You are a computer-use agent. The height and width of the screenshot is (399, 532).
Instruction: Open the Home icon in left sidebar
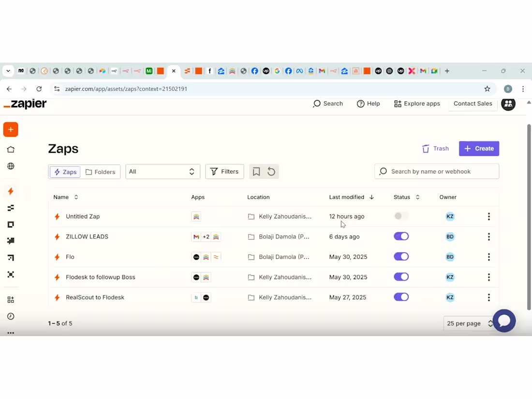click(11, 149)
